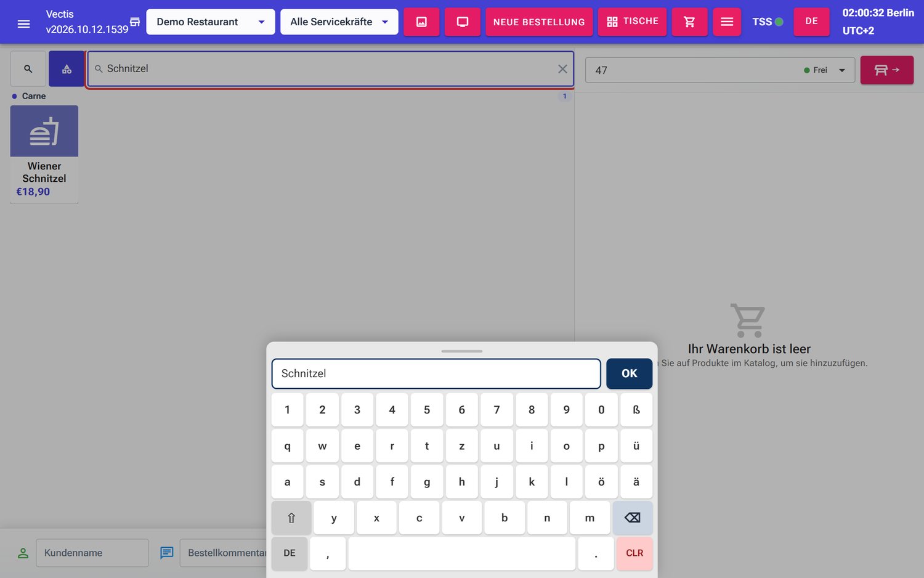Click the monitor display icon button
924x578 pixels.
[463, 22]
